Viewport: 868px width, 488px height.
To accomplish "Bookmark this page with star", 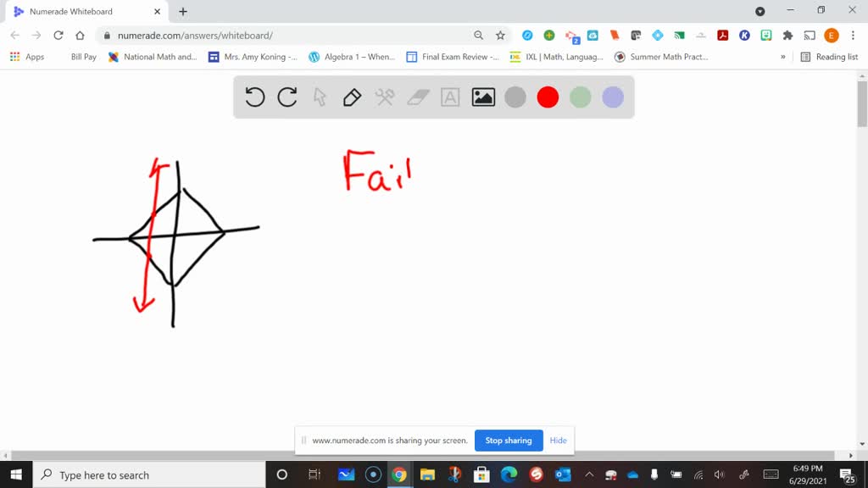I will 500,36.
